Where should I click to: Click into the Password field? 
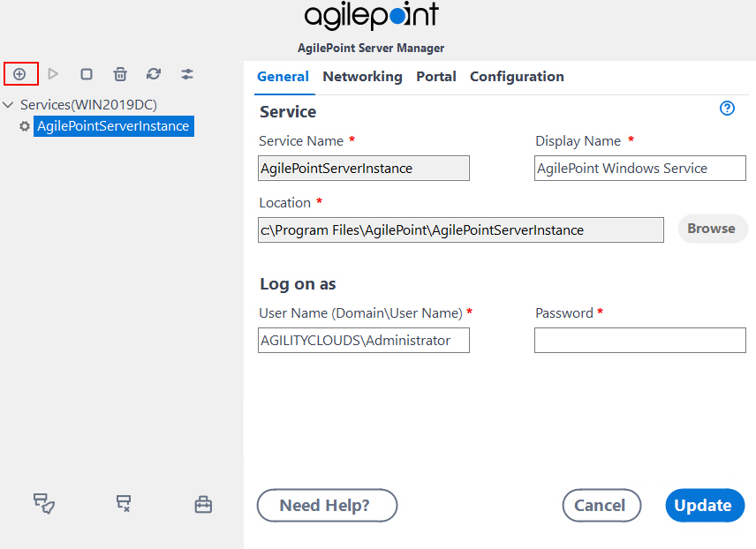(x=639, y=341)
